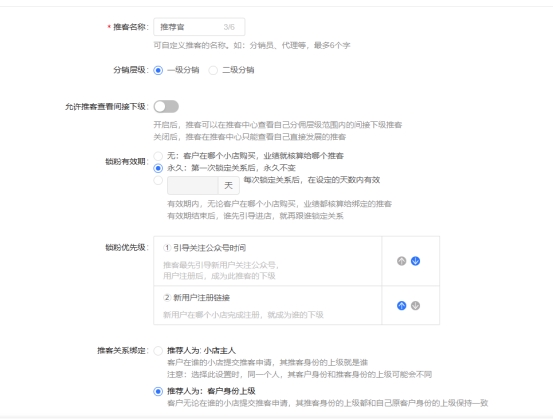Viewport: 553px width, 420px height.
Task: Click the 推客关系绑定 field label
Action: (123, 351)
